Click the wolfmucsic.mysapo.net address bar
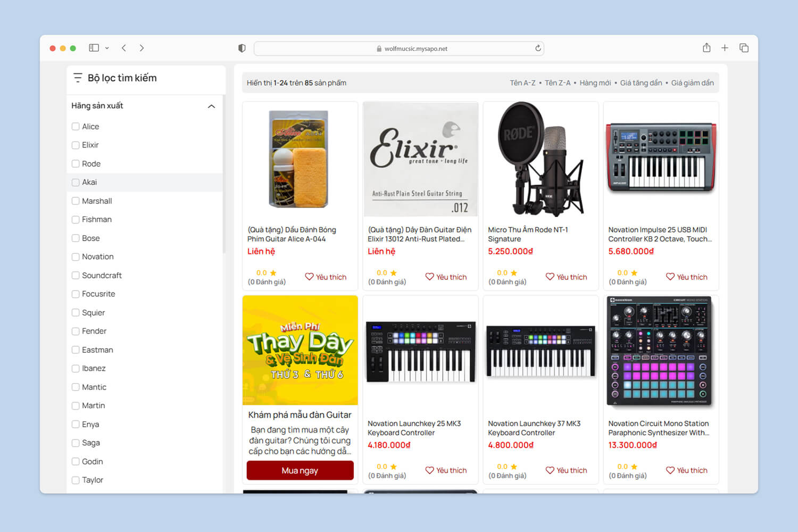The width and height of the screenshot is (798, 532). [399, 48]
